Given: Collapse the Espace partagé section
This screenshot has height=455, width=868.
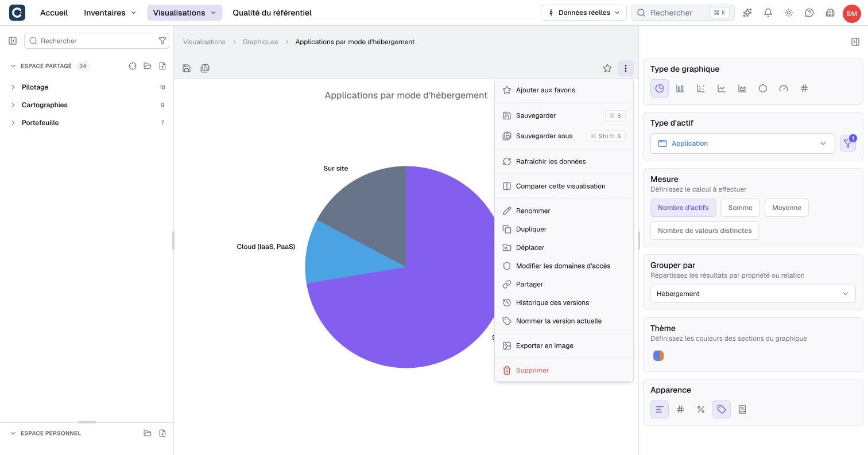Looking at the screenshot, I should click(13, 66).
